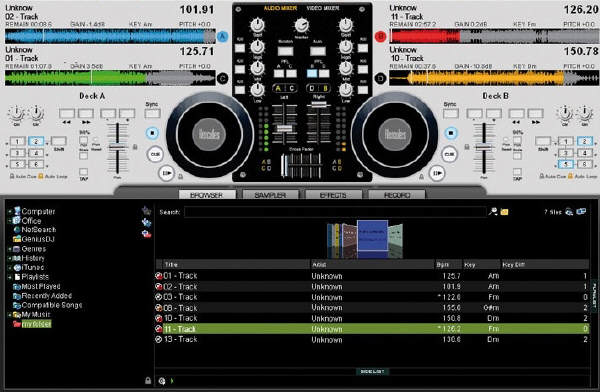The height and width of the screenshot is (392, 600).
Task: Stop playback on Deck A
Action: [x=152, y=133]
